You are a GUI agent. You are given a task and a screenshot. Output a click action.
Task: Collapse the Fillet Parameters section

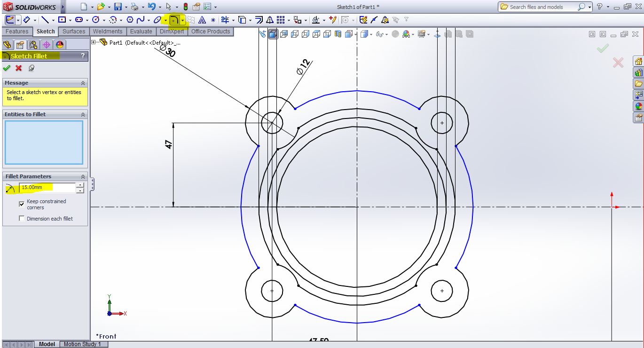coord(83,177)
